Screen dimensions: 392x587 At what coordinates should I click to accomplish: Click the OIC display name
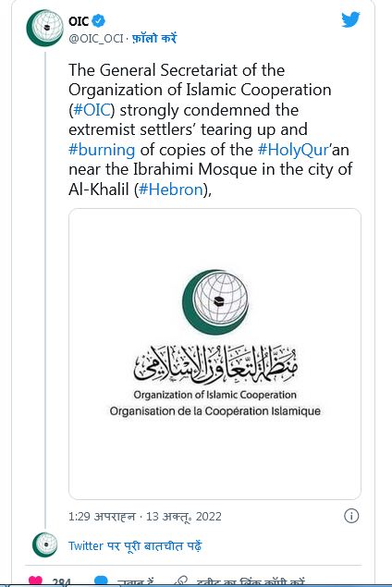79,21
